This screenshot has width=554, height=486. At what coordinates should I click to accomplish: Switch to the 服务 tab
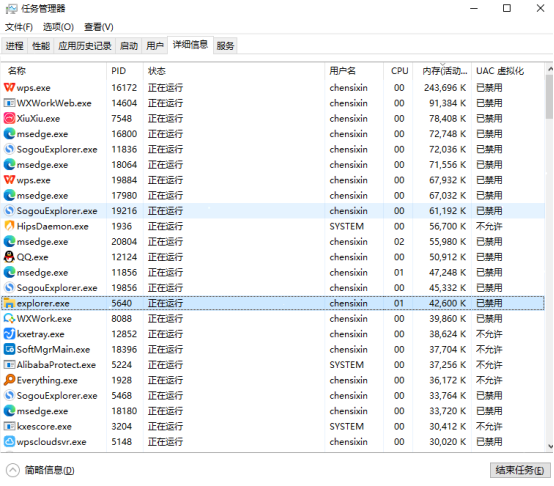tap(225, 46)
